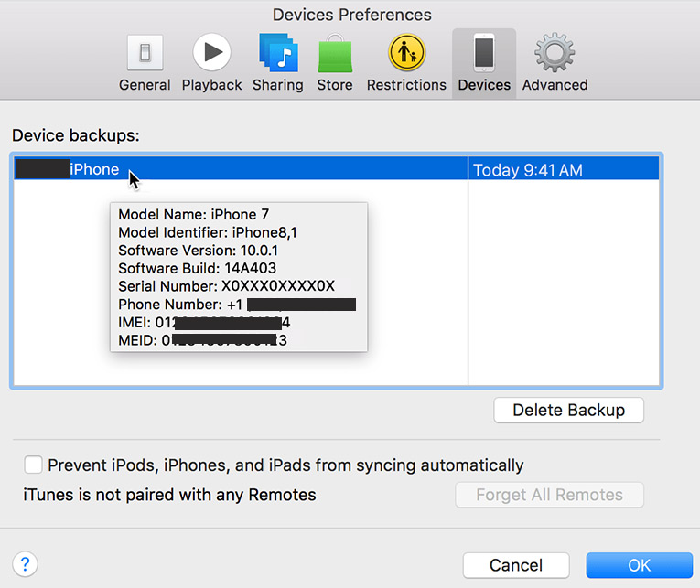Click the Software Version: 10.0.1 line
Image resolution: width=700 pixels, height=588 pixels.
(x=199, y=251)
